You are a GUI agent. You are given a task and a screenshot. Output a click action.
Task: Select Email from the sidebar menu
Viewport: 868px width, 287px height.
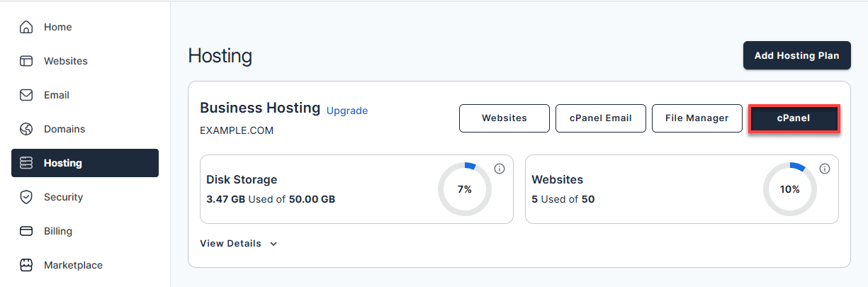57,95
